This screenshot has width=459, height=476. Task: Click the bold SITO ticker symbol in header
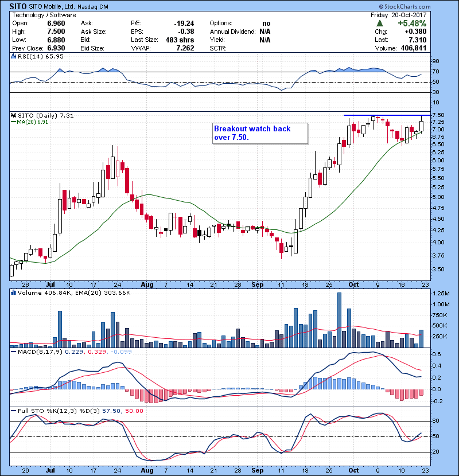pyautogui.click(x=18, y=6)
